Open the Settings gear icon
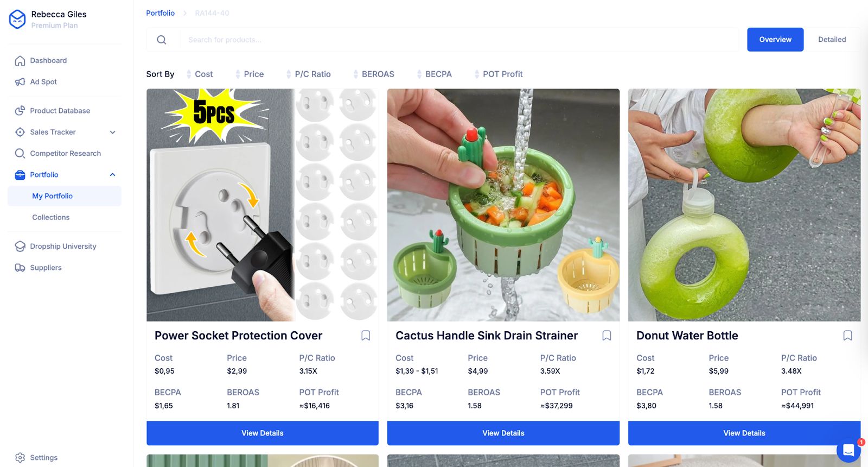Screen dimensions: 868x467 click(x=20, y=458)
